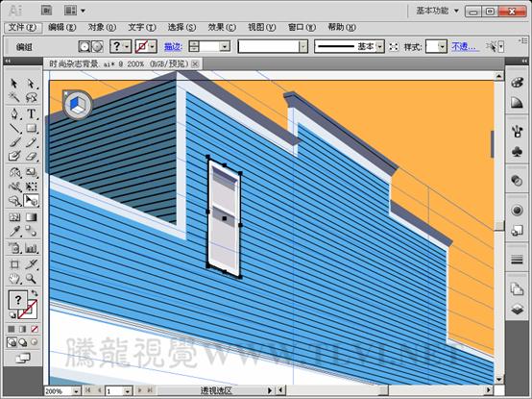Select the Pen tool
The width and height of the screenshot is (532, 399).
pyautogui.click(x=13, y=113)
